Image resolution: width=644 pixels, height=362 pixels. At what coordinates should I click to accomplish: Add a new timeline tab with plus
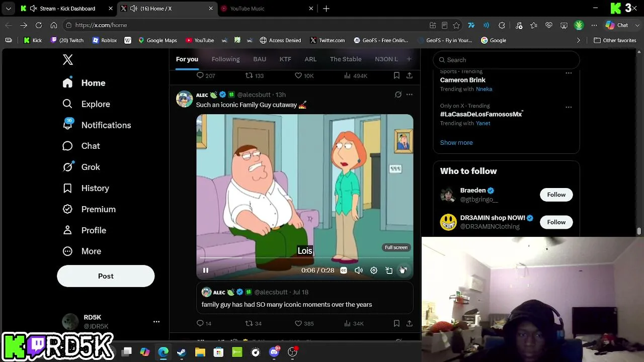[x=409, y=59]
